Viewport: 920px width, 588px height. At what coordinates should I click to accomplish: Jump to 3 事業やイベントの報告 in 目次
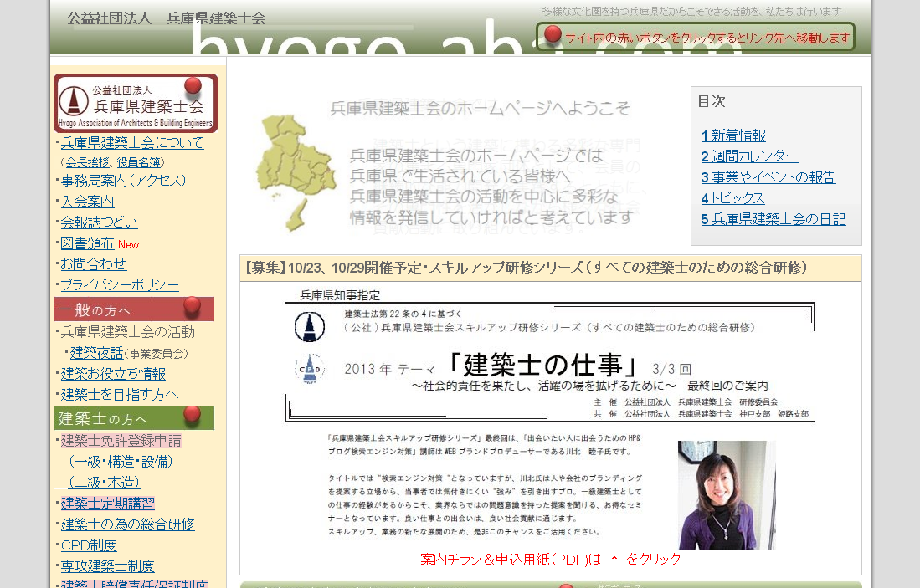pos(768,177)
